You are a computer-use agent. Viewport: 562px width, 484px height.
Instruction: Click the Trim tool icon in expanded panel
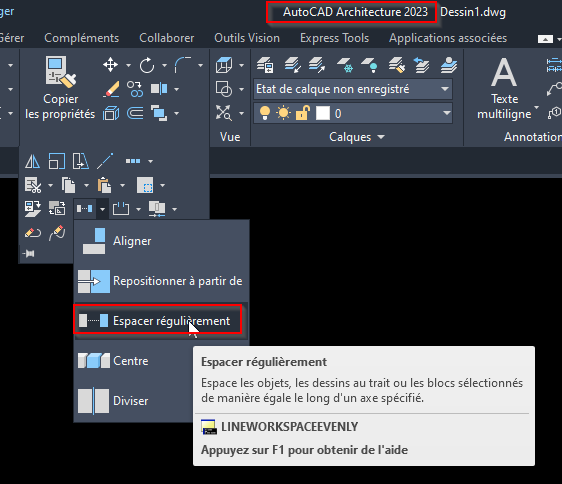pos(121,209)
